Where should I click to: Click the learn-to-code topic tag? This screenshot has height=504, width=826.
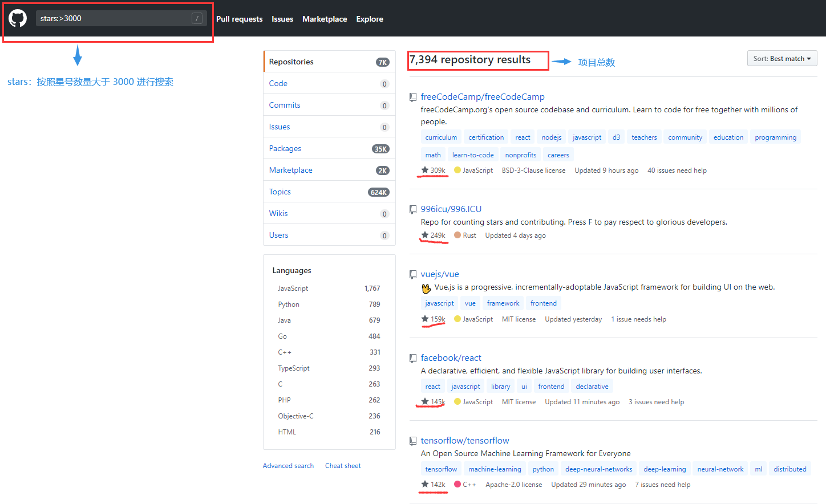pos(473,155)
